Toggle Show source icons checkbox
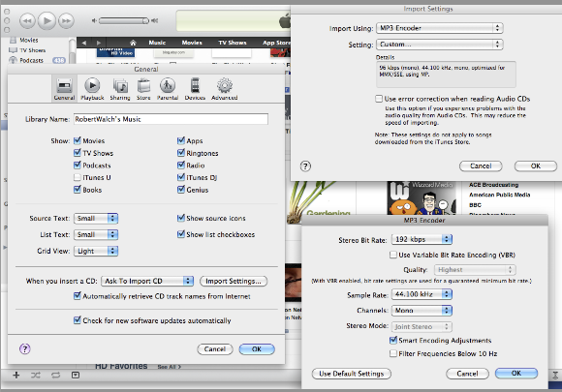562x392 pixels. click(181, 218)
